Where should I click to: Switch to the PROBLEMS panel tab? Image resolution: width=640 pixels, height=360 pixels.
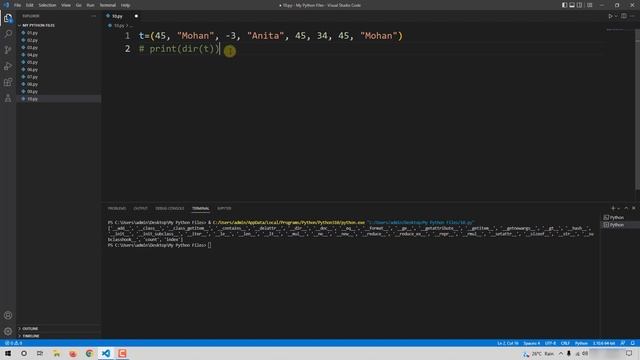tap(117, 208)
